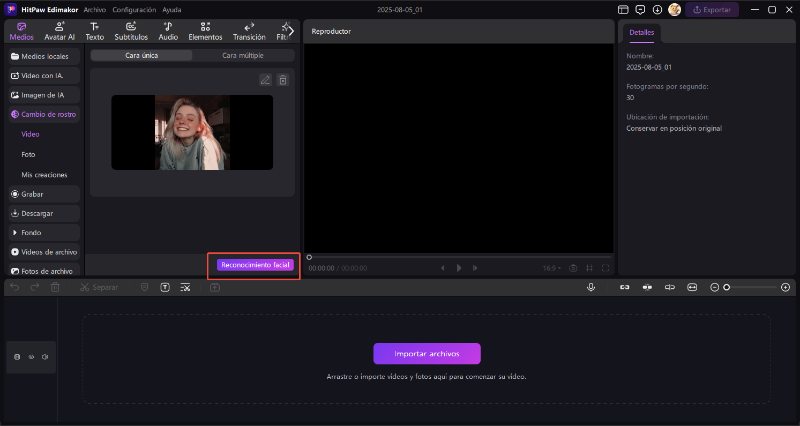Collapse the Cambio de rostro section
Image resolution: width=800 pixels, height=426 pixels.
(x=44, y=114)
